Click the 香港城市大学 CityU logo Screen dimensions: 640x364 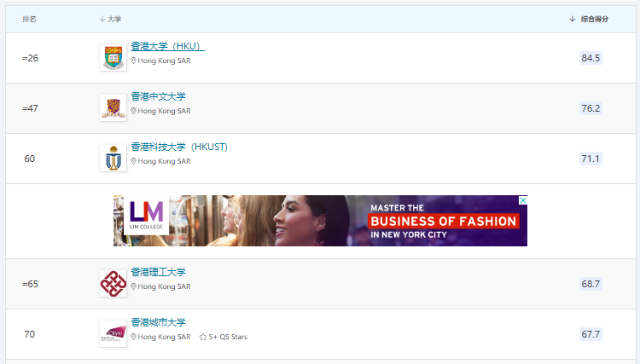(x=113, y=333)
